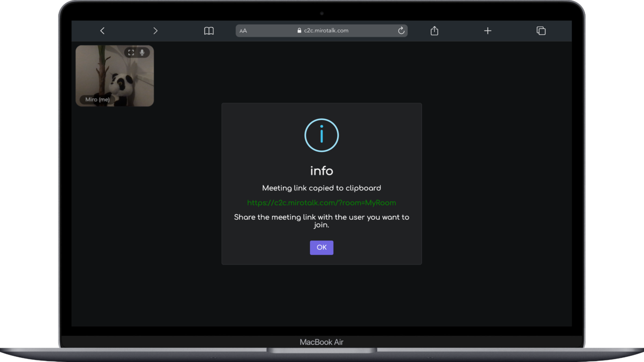Open a new browser tab

tap(488, 31)
